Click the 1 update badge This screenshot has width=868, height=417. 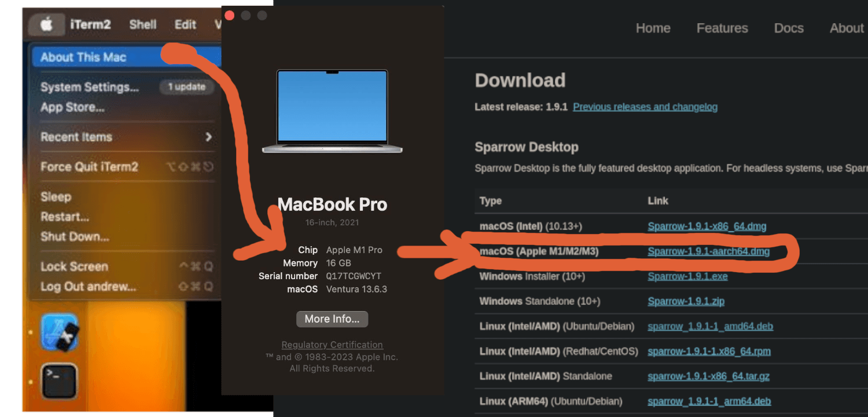(x=186, y=87)
